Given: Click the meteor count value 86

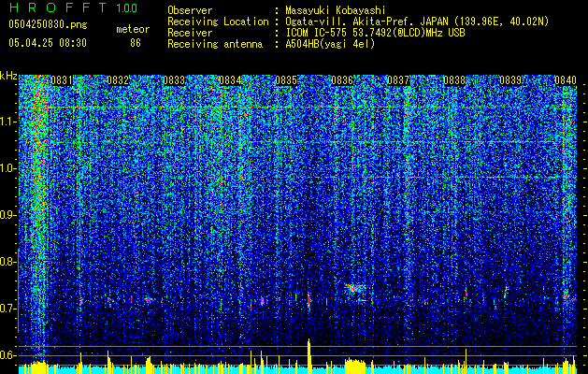Looking at the screenshot, I should pyautogui.click(x=136, y=43).
